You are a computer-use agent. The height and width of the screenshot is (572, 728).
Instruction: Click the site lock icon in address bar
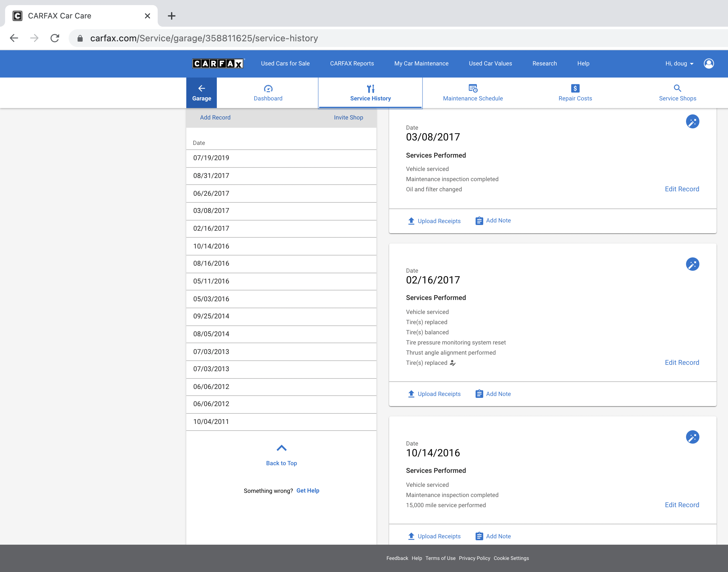click(80, 38)
